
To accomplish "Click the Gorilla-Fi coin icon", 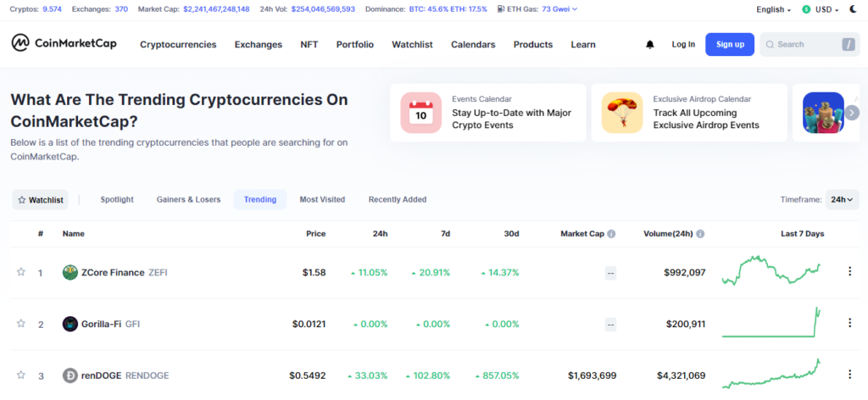I will coord(70,324).
